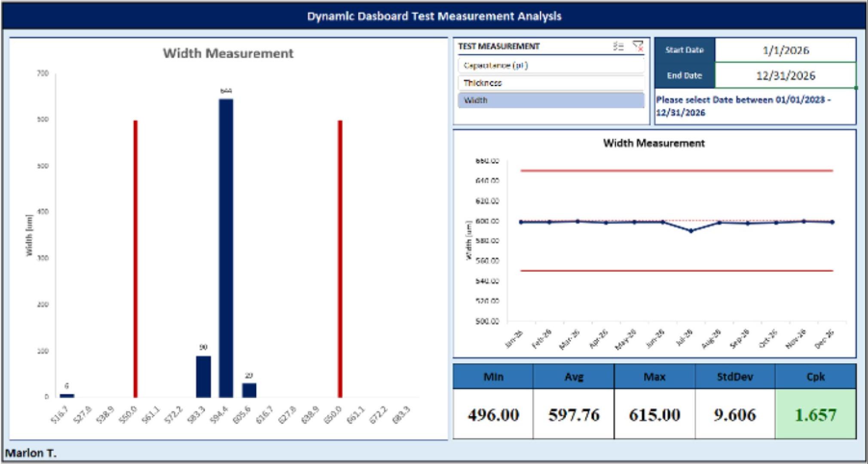868x464 pixels.
Task: Click the histogram Width [um] axis label
Action: [x=29, y=235]
